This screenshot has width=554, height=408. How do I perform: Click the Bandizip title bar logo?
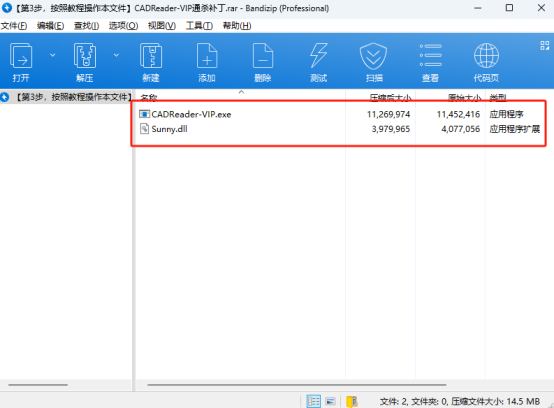(x=6, y=7)
